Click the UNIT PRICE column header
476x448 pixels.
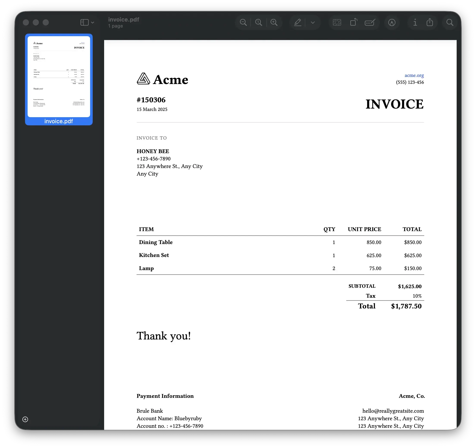(364, 229)
